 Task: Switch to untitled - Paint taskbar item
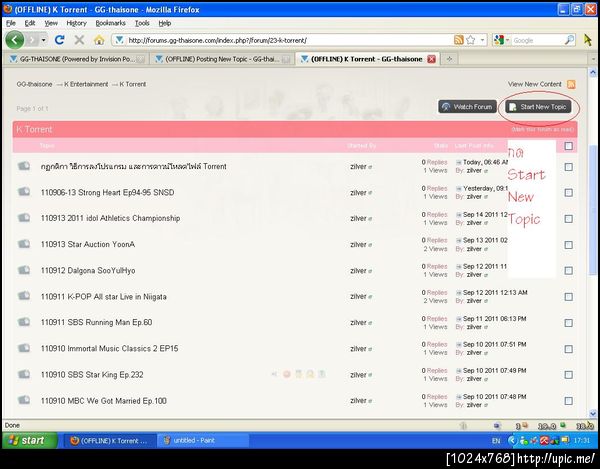203,440
